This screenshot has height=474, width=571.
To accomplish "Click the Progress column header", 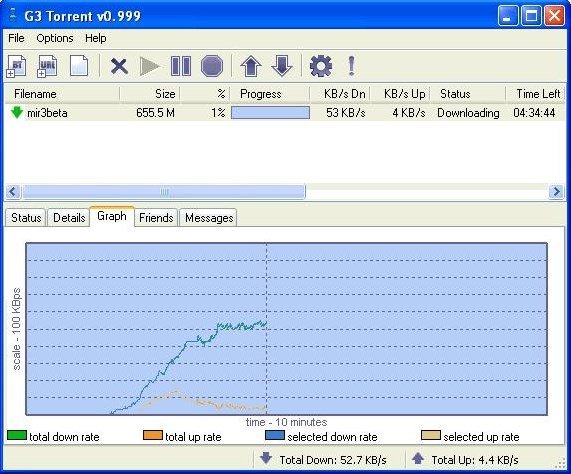I will 270,94.
